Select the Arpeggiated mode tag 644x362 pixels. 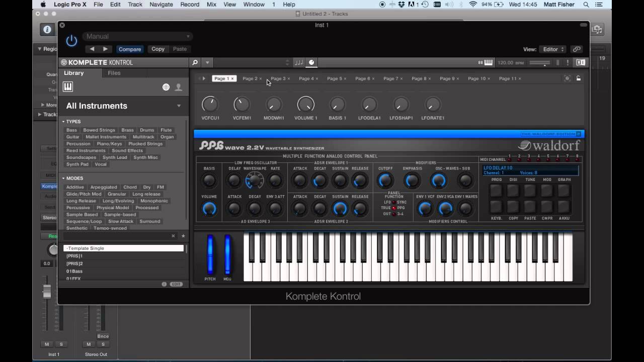coord(104,187)
